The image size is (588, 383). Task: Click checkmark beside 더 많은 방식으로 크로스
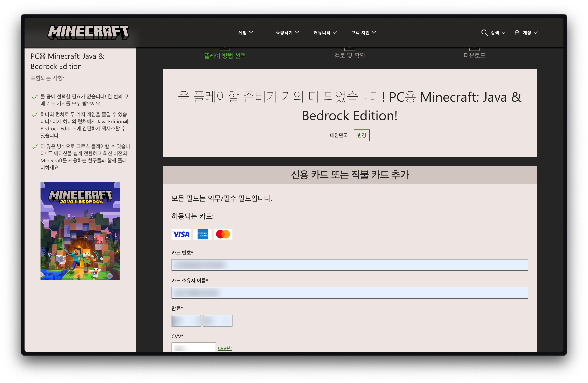[35, 147]
